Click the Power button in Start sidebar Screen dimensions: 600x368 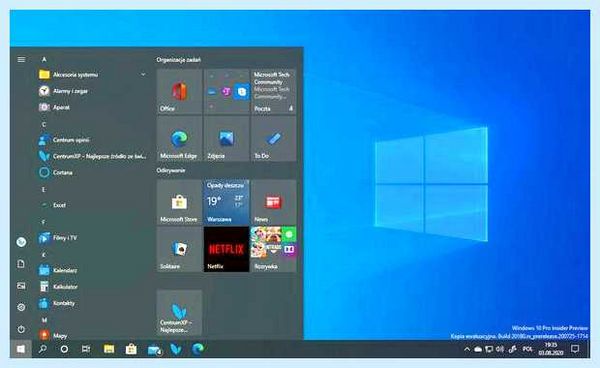click(21, 329)
